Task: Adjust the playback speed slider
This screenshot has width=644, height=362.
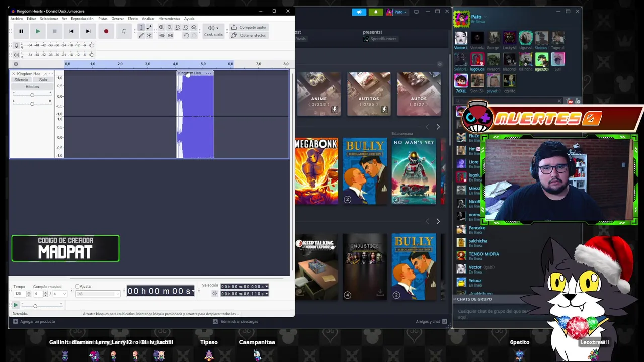Action: click(x=35, y=306)
